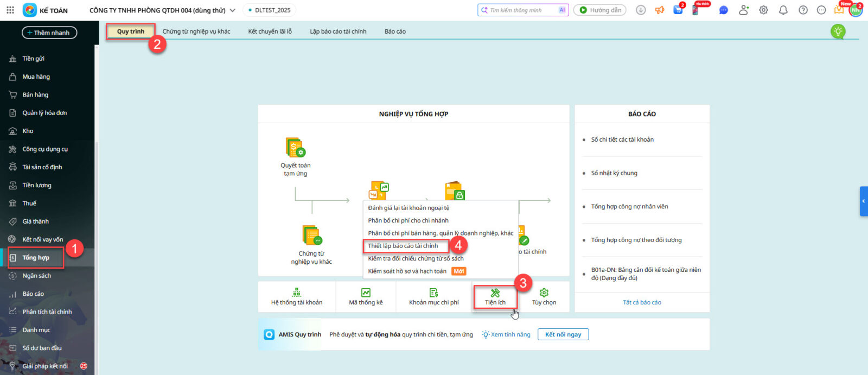Open the chat bubble icon
This screenshot has height=375, width=868.
(x=723, y=10)
